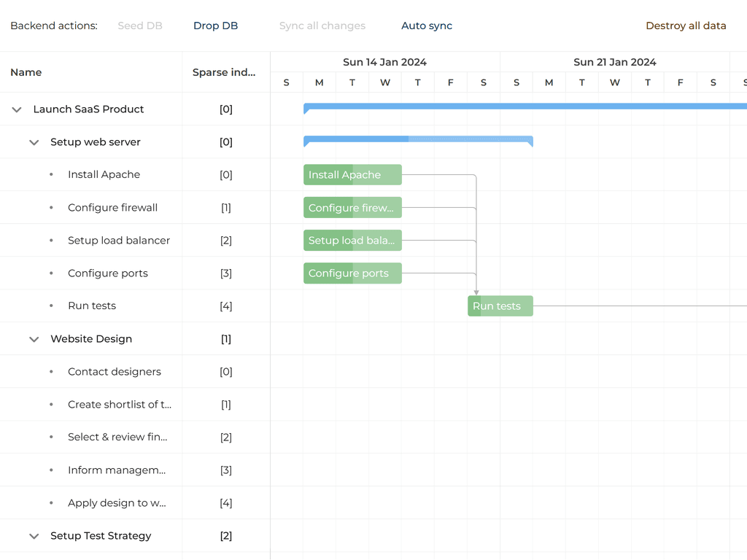This screenshot has width=747, height=560.
Task: Collapse the Launch SaaS Product row
Action: pyautogui.click(x=16, y=109)
